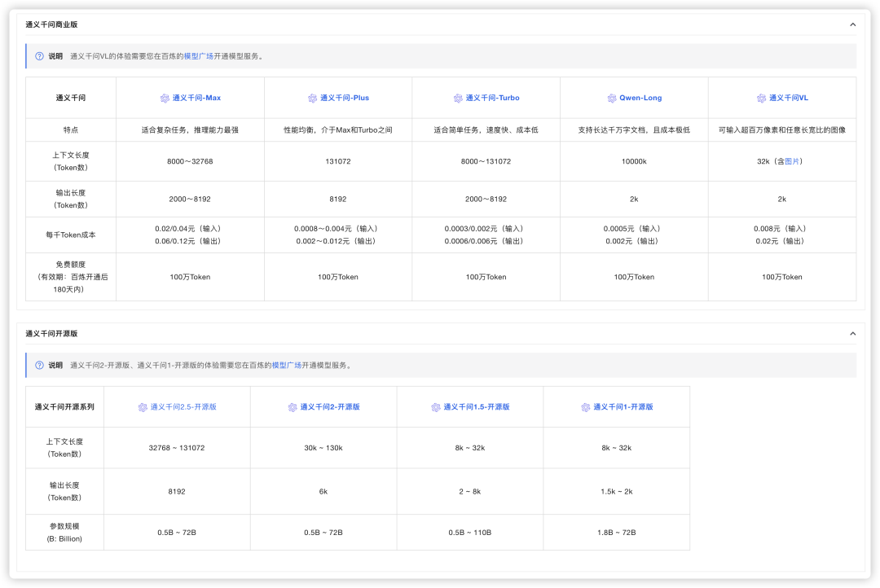
Task: Collapse the 通义千问商业版 section
Action: (852, 24)
